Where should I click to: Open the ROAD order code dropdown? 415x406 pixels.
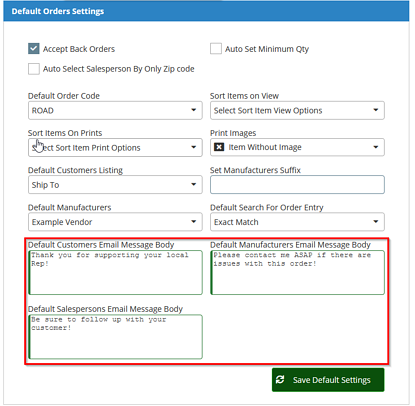pos(115,110)
